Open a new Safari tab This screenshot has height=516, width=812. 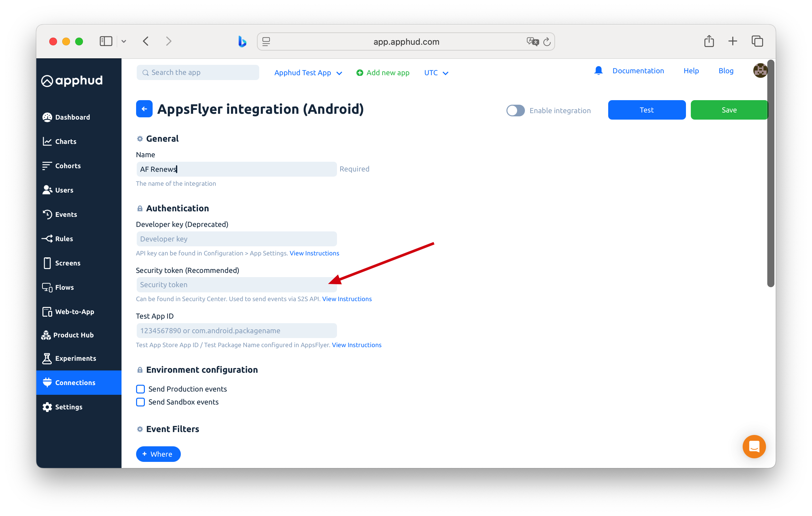[x=732, y=41]
